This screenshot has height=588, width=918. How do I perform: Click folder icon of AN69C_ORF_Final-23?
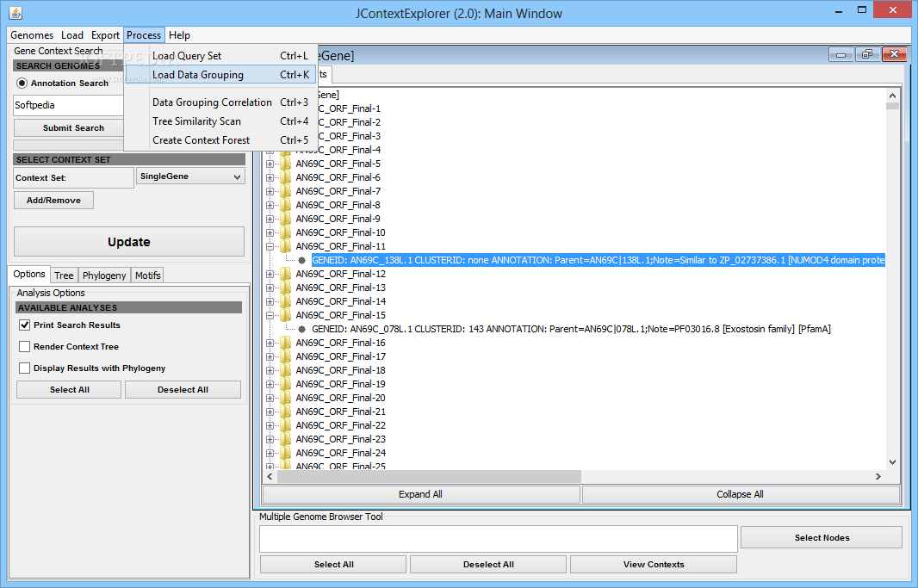click(286, 439)
